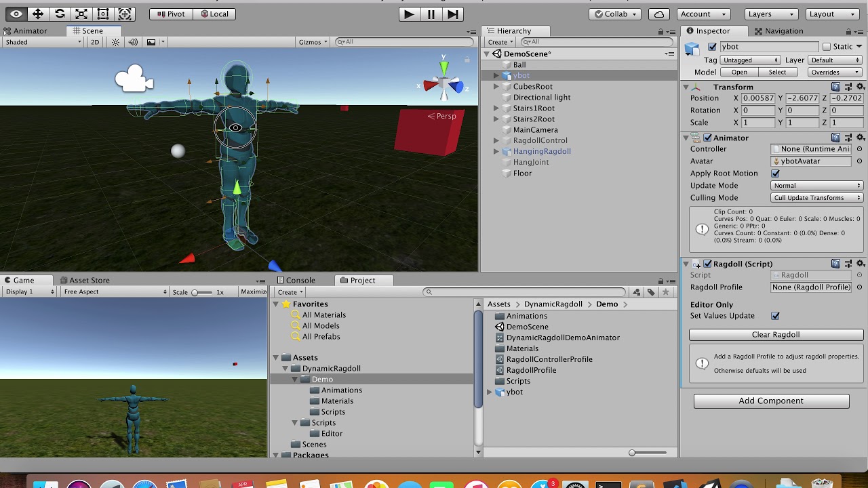Toggle 2D scene view mode
Image resolution: width=868 pixels, height=488 pixels.
(x=96, y=42)
